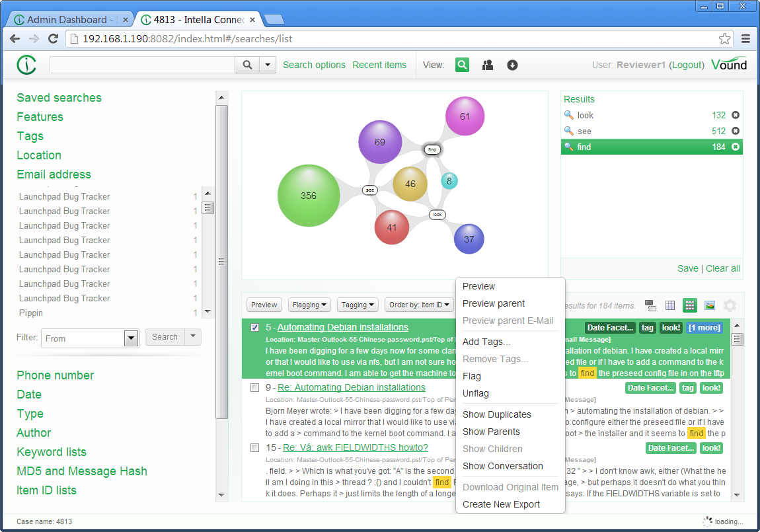Choose Show Duplicates in context menu
The width and height of the screenshot is (760, 532).
tap(496, 414)
